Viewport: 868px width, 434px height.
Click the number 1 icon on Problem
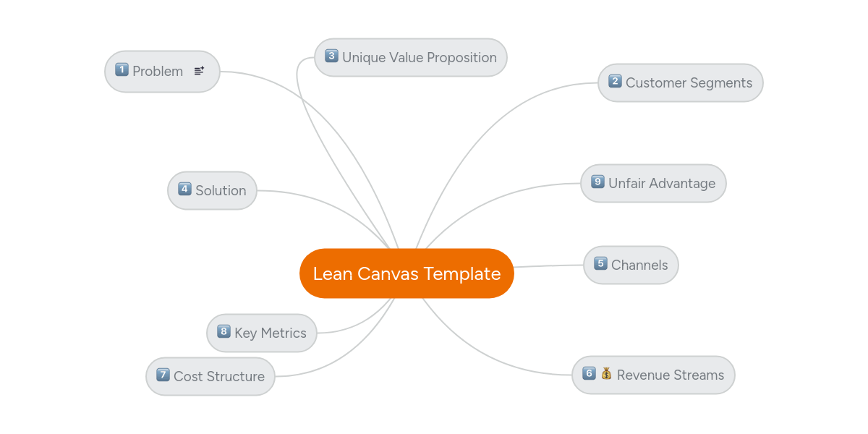coord(122,70)
